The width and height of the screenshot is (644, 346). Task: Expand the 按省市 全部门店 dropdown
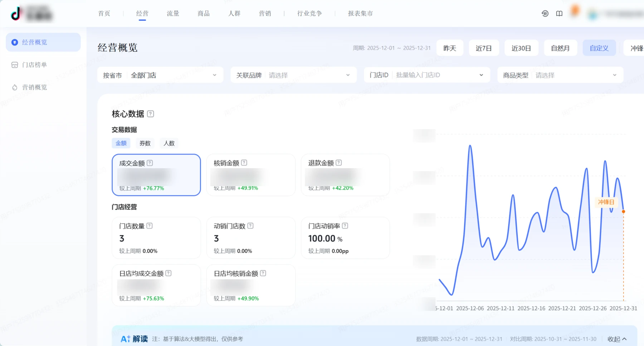click(160, 75)
